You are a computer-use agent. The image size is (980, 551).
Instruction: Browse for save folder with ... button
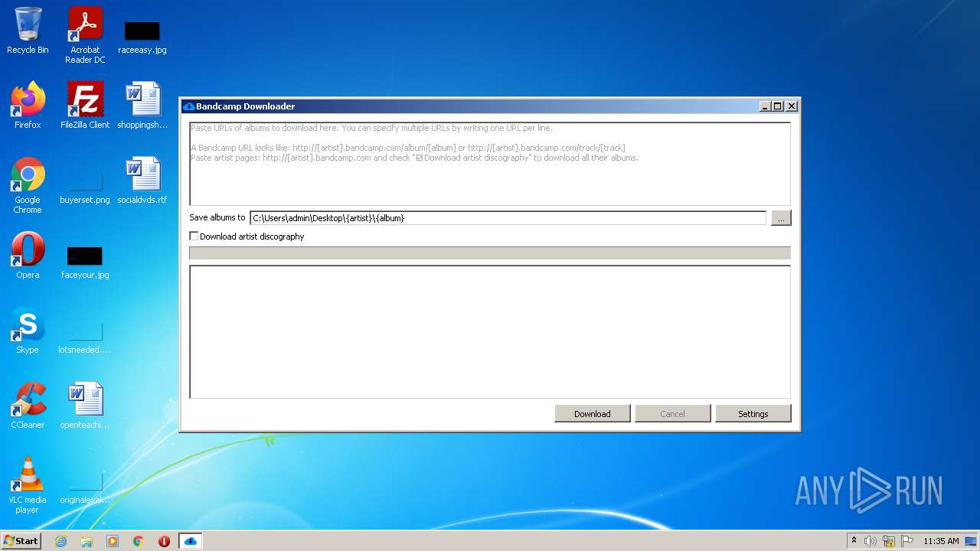click(781, 218)
